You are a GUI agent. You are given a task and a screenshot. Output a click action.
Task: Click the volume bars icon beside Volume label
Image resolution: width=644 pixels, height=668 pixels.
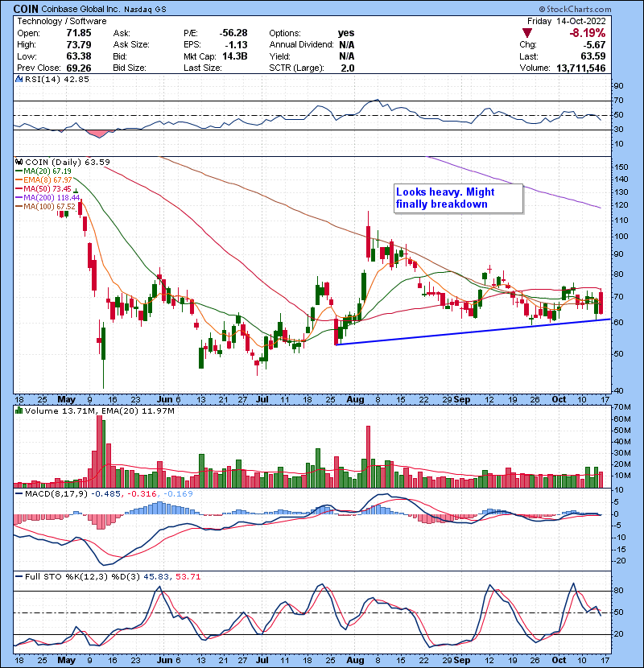tap(19, 410)
